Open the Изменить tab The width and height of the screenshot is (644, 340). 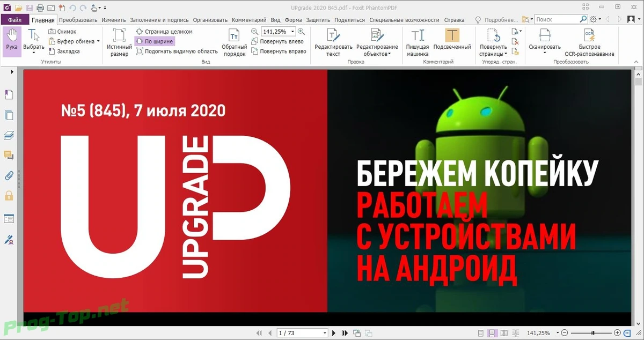pyautogui.click(x=114, y=20)
